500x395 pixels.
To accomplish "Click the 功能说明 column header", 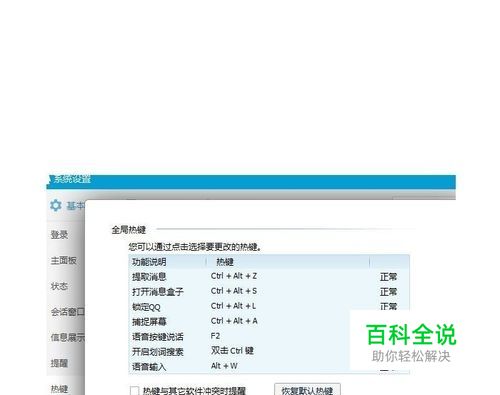I will 167,262.
